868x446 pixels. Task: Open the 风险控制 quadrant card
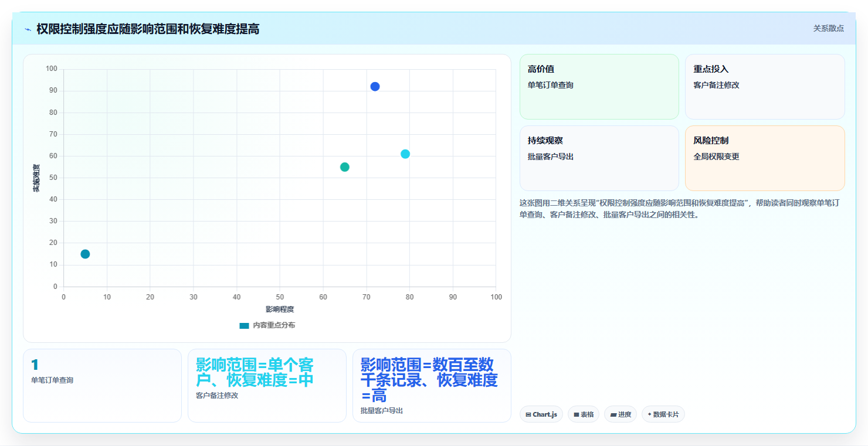pos(765,158)
